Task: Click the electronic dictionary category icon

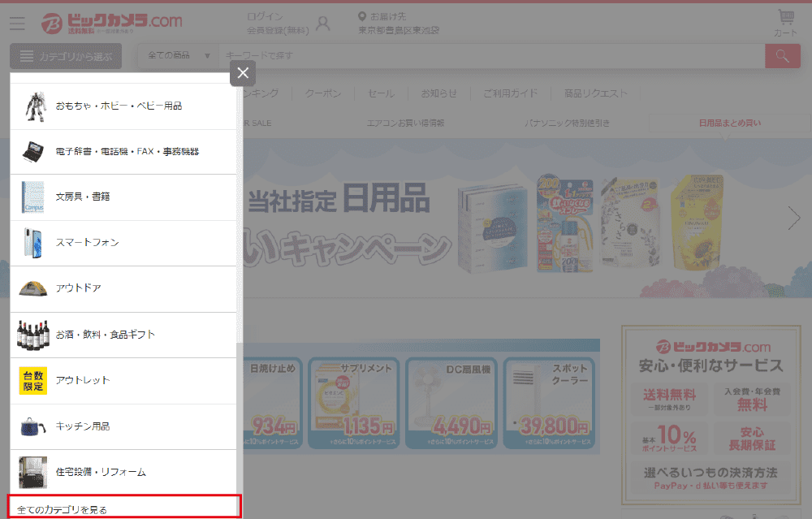Action: pos(33,152)
